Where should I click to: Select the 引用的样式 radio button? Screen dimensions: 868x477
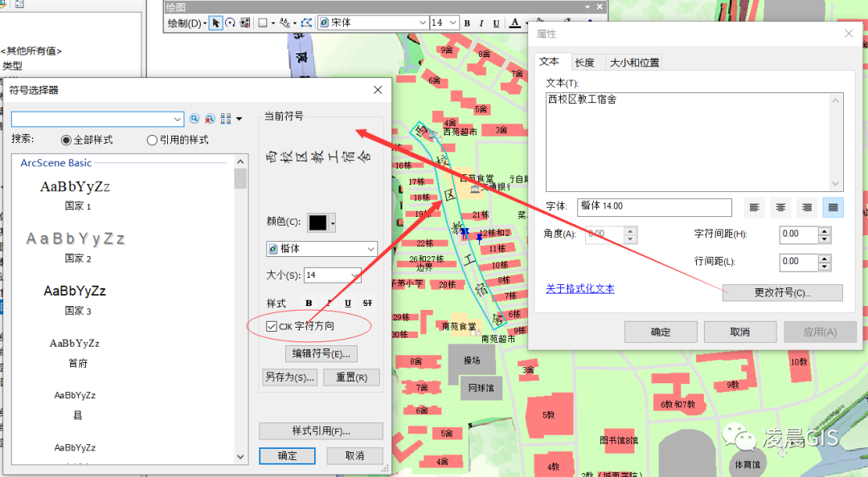click(152, 140)
